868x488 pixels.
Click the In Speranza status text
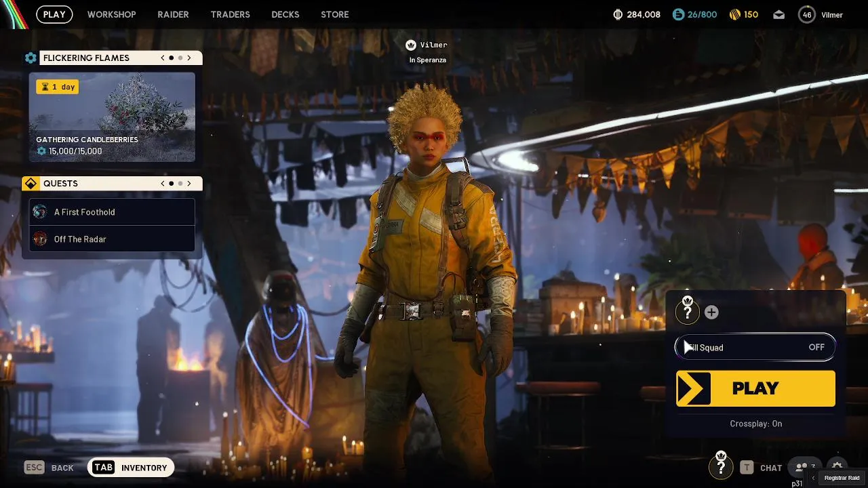[427, 60]
